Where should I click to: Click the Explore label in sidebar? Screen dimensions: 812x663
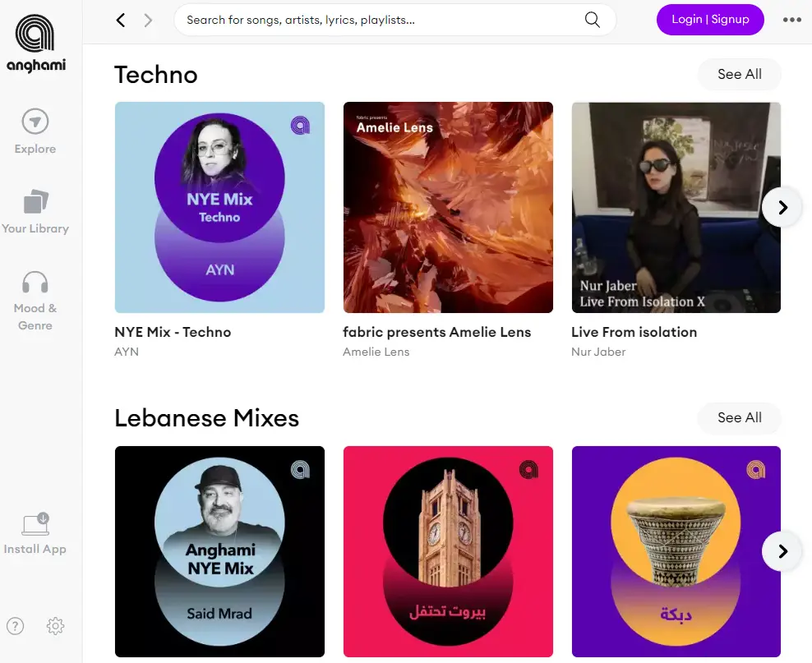coord(35,149)
